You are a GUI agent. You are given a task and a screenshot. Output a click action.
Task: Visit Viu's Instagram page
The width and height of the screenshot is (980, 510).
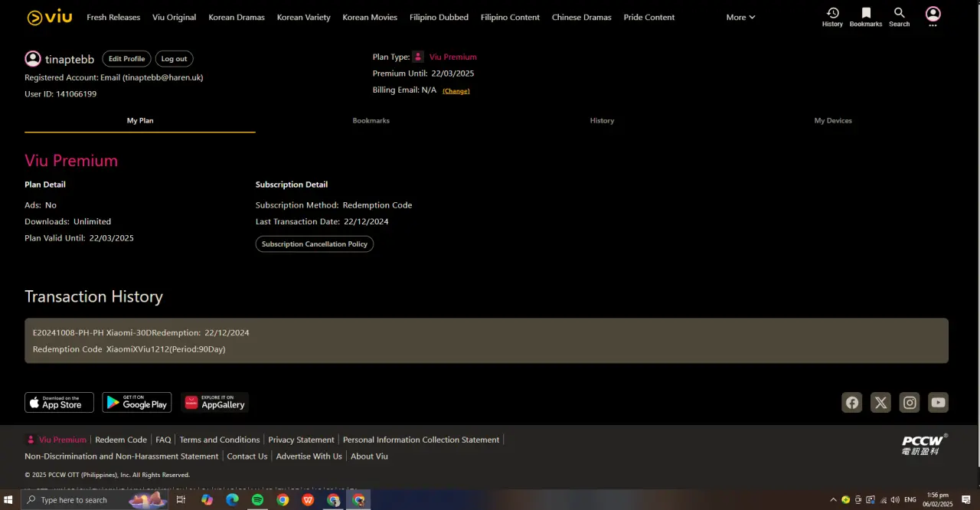click(910, 403)
